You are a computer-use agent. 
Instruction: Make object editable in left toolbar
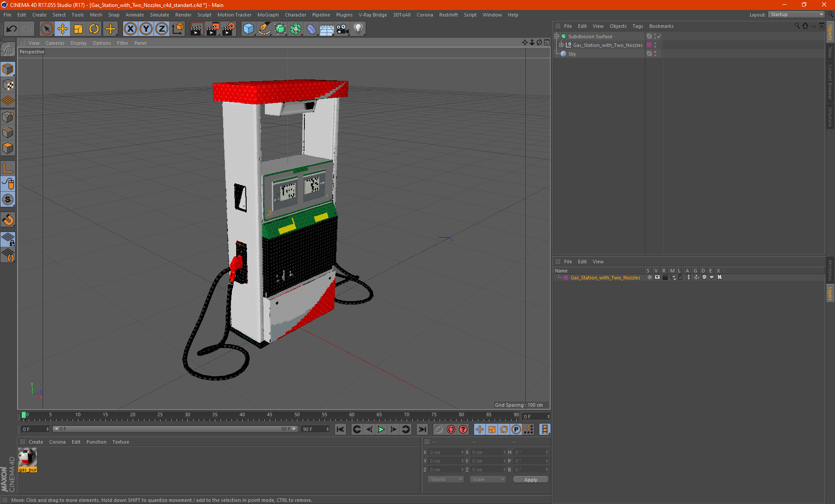[8, 50]
